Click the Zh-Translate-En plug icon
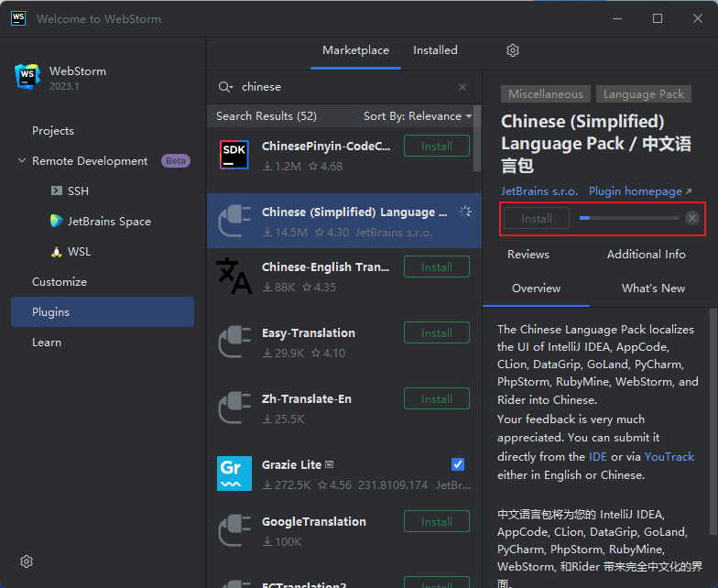The height and width of the screenshot is (588, 718). pos(234,408)
